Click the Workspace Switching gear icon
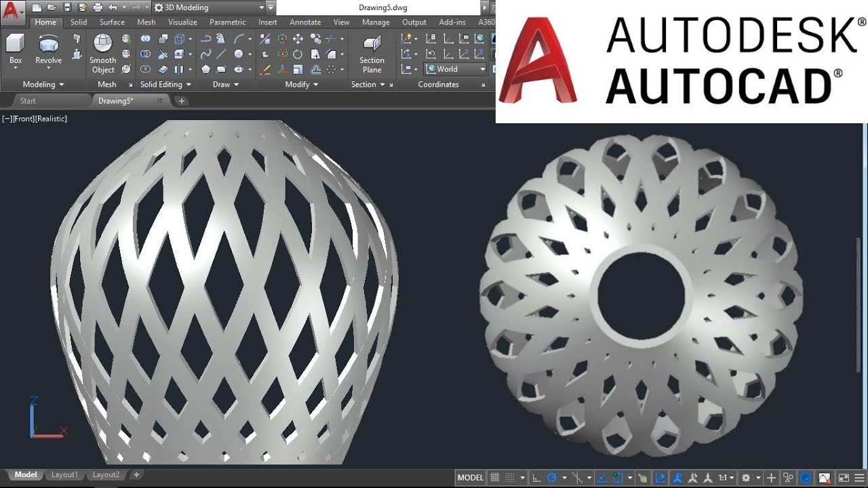Viewport: 868px width, 488px height. pyautogui.click(x=746, y=478)
